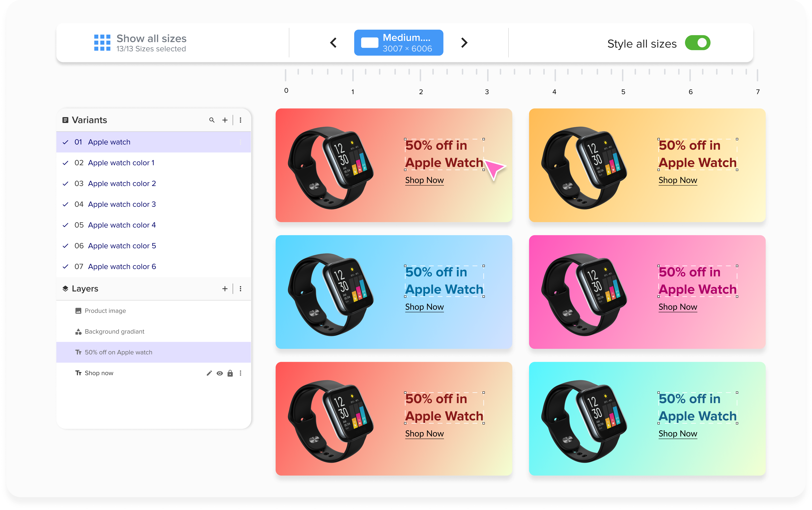
Task: Go to previous size with left chevron
Action: tap(333, 43)
